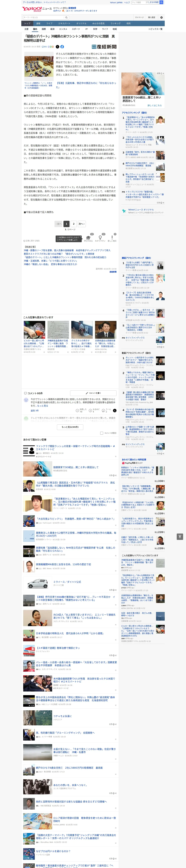Viewport: 186px width, 868px height.
Task: Open the Yahoo! JAPAN logo home link
Action: click(32, 9)
